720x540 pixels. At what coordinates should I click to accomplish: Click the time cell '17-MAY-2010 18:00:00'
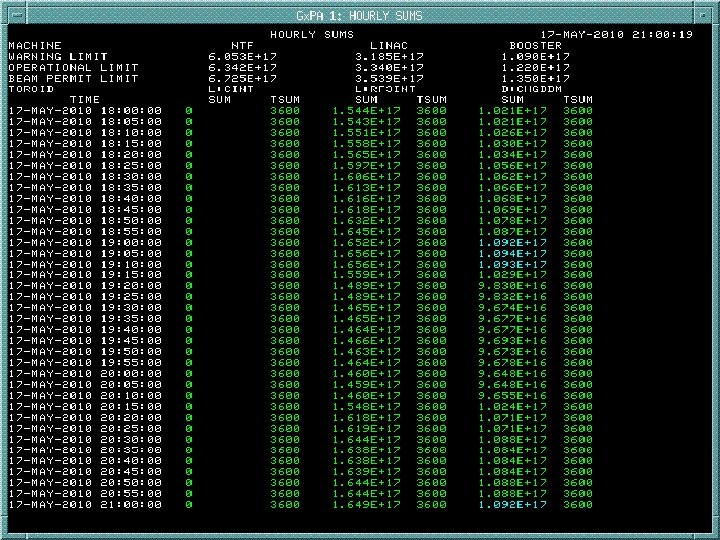click(85, 111)
